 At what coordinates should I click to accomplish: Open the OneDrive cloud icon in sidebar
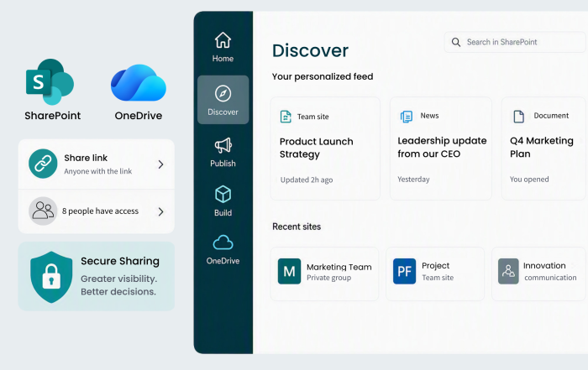pyautogui.click(x=223, y=242)
